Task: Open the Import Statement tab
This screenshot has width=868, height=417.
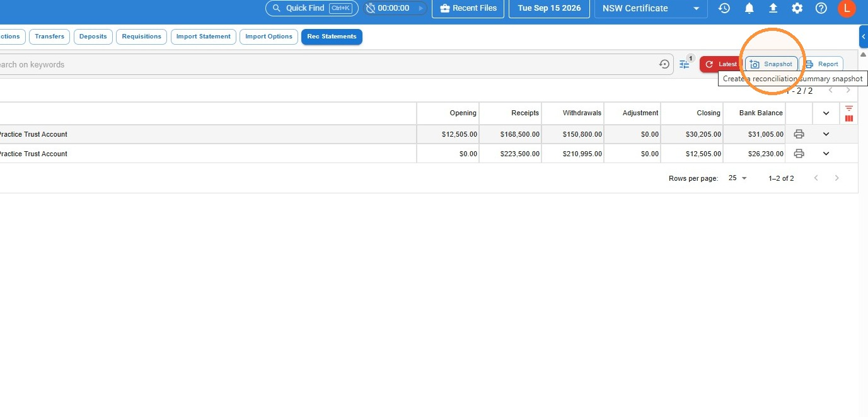Action: point(204,37)
